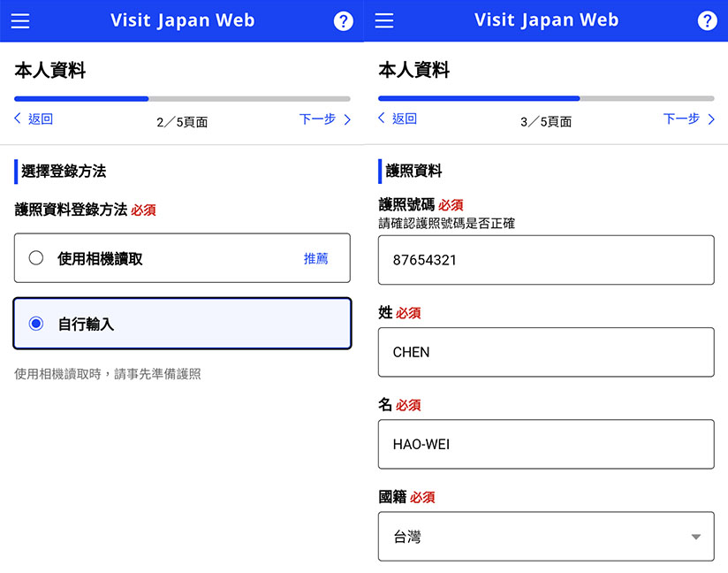The image size is (728, 573).
Task: Click the 2／5頁面 page indicator
Action: pos(182,122)
